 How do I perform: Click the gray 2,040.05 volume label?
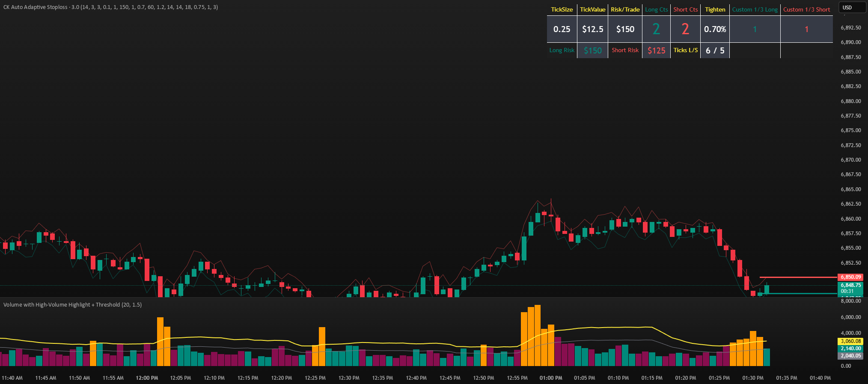coord(850,356)
